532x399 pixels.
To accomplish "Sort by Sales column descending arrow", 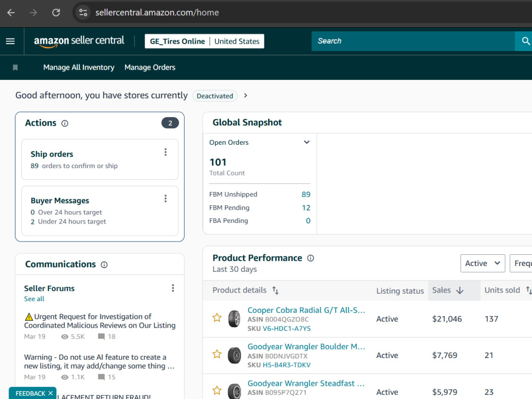I will [460, 290].
